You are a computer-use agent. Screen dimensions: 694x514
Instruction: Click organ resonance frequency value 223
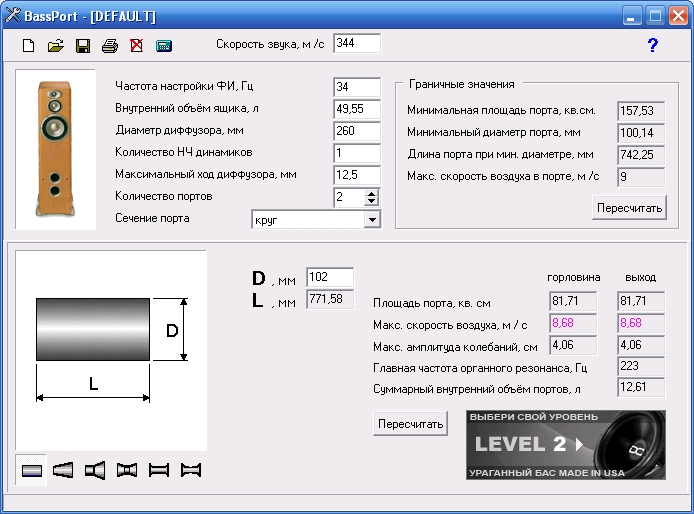pyautogui.click(x=641, y=366)
